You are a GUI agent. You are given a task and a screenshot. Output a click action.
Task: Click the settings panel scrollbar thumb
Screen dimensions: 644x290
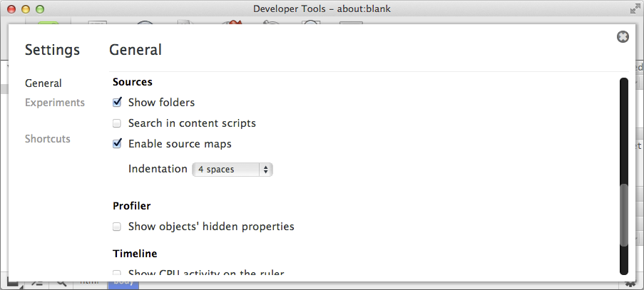pos(624,215)
